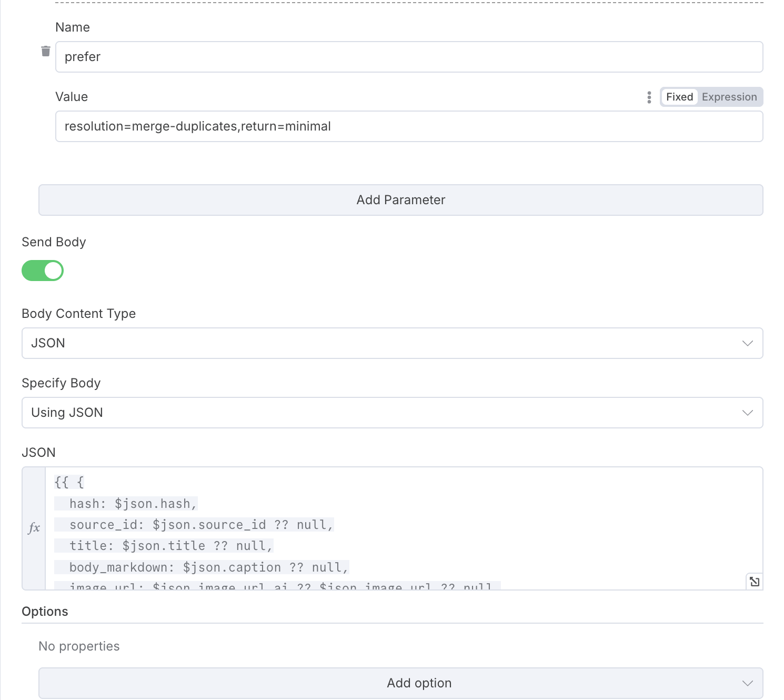Click the chevron on the Add option bar

pyautogui.click(x=747, y=684)
